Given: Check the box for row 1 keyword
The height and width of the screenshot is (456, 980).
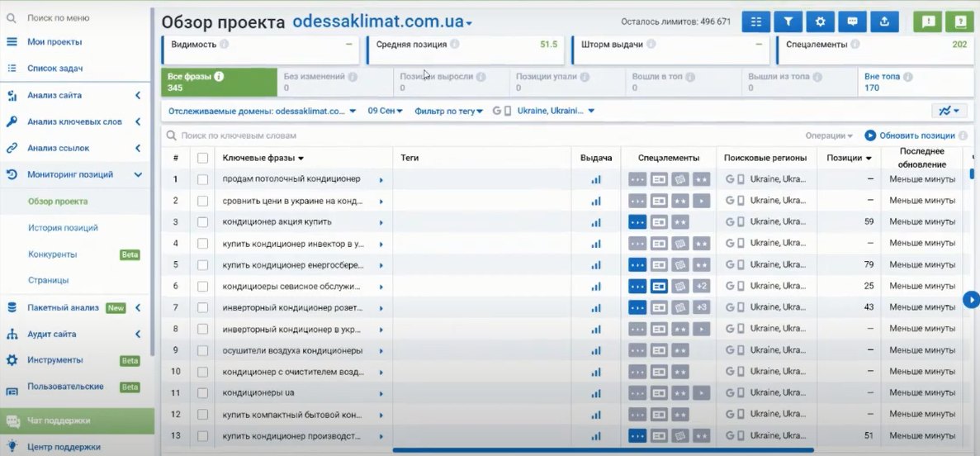Looking at the screenshot, I should point(202,179).
